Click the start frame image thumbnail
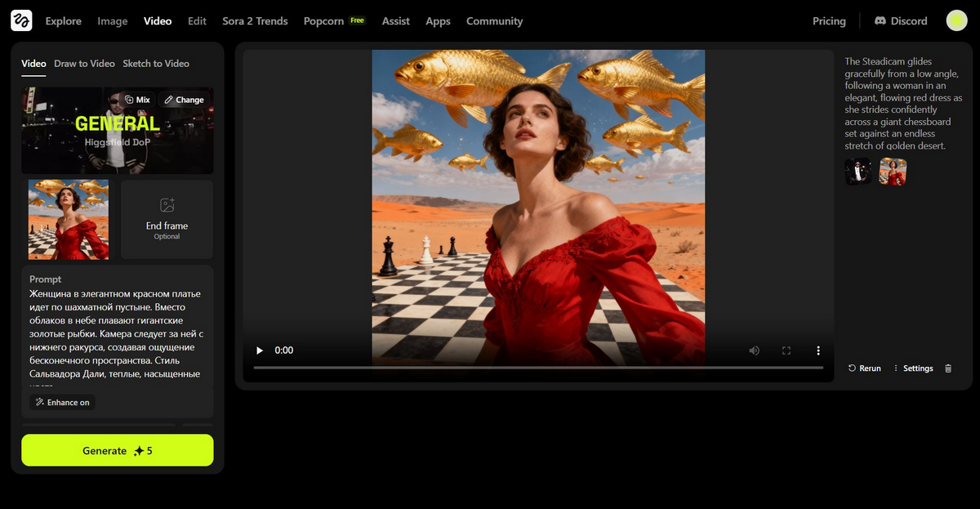Screen dimensions: 980x509 click(x=69, y=220)
